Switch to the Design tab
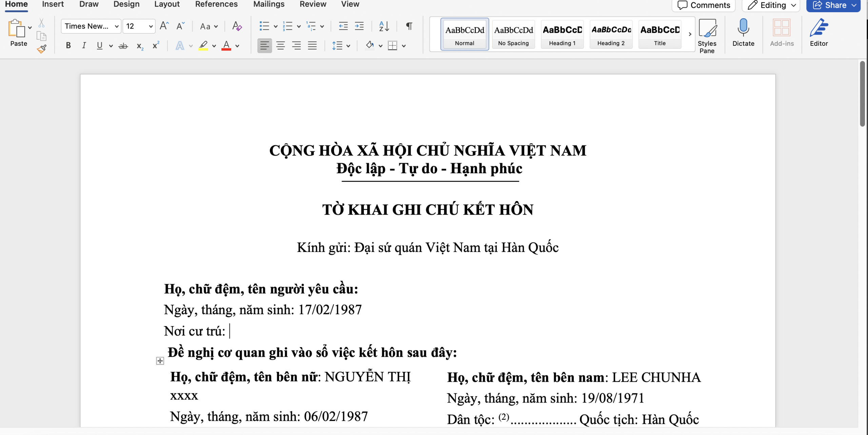Viewport: 868px width, 435px height. coord(126,4)
